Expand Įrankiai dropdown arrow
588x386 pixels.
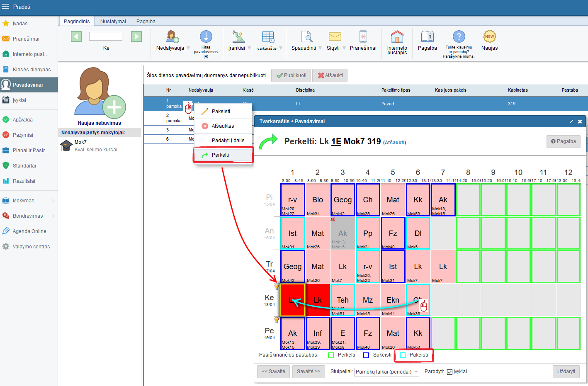pos(249,48)
